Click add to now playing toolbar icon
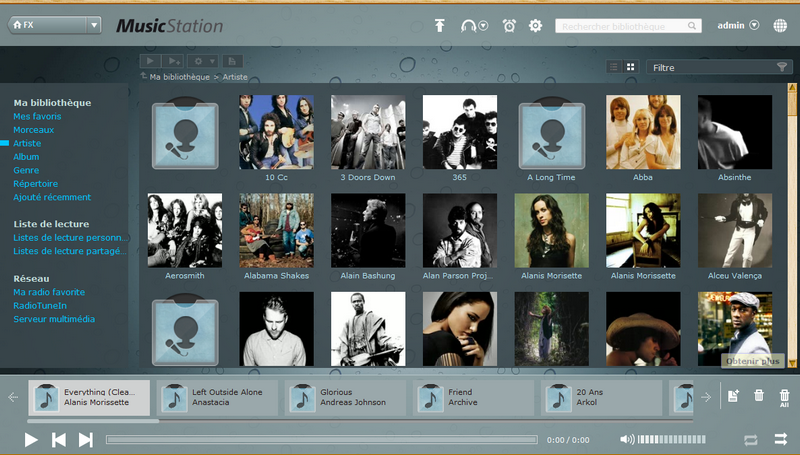Image resolution: width=800 pixels, height=455 pixels. (173, 61)
